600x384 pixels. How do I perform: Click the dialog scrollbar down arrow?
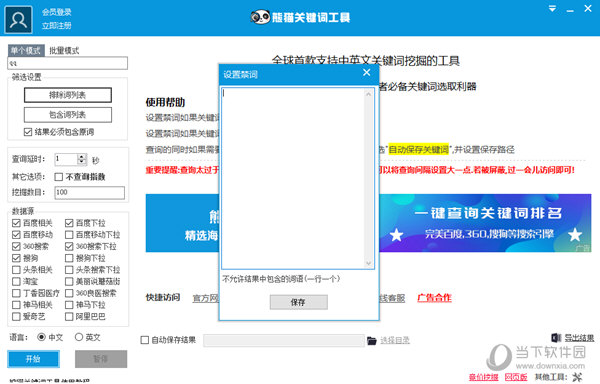(x=369, y=263)
